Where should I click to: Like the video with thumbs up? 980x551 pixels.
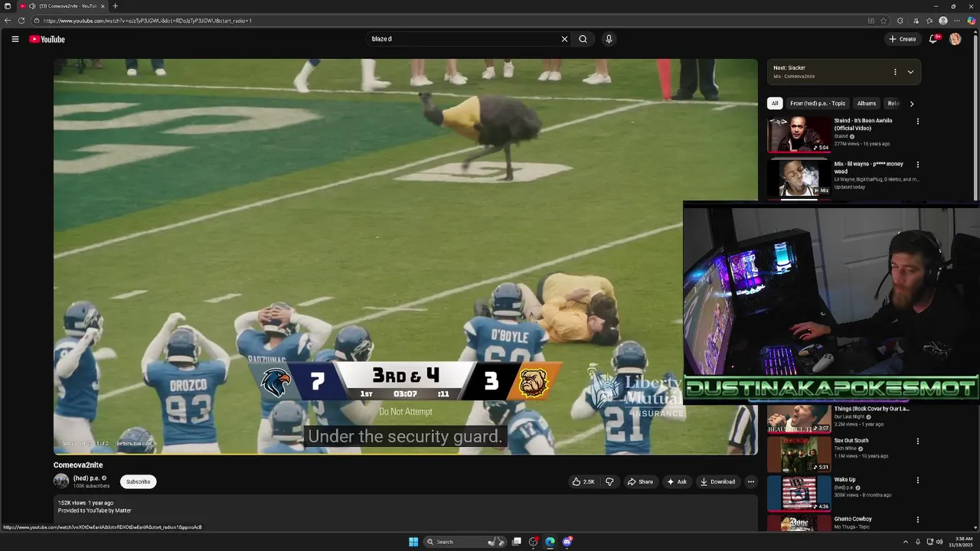[x=583, y=481]
